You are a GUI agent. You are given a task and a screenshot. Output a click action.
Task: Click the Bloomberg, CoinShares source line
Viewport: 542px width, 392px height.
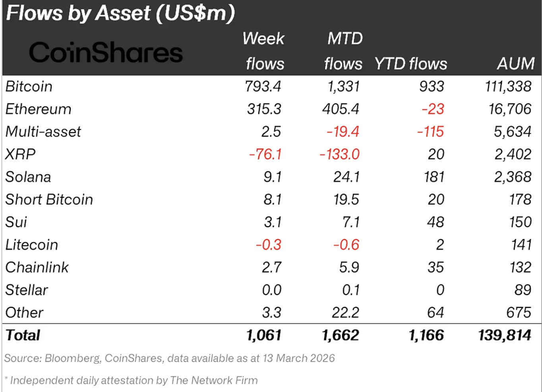170,358
